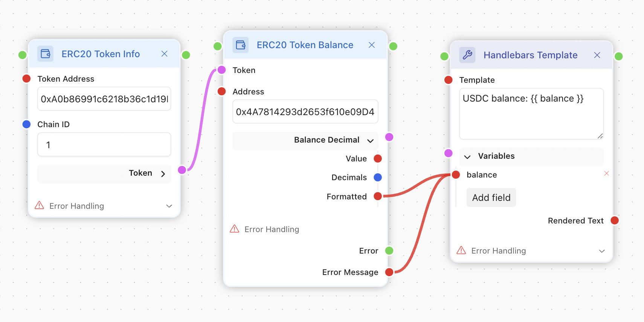Close the ERC20 Token Balance node
Viewport: 644px width, 322px height.
pyautogui.click(x=371, y=45)
